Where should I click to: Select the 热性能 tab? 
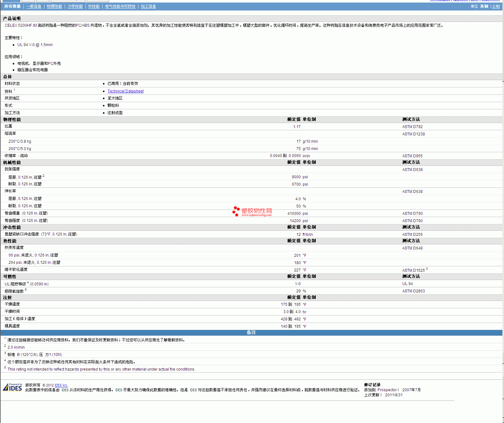[94, 6]
